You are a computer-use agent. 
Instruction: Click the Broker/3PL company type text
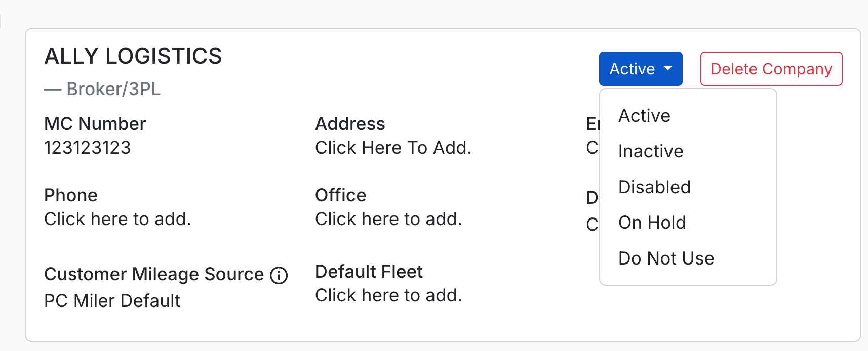tap(113, 89)
